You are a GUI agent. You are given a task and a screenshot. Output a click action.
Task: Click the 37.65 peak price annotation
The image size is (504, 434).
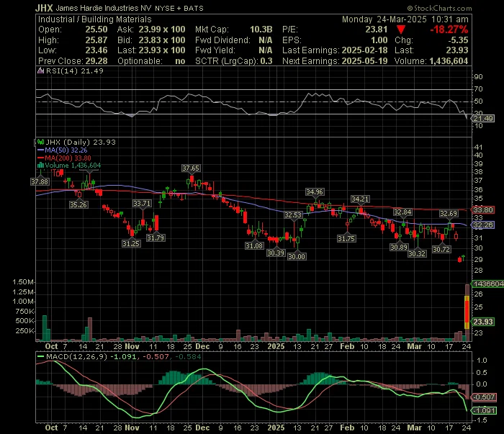191,168
